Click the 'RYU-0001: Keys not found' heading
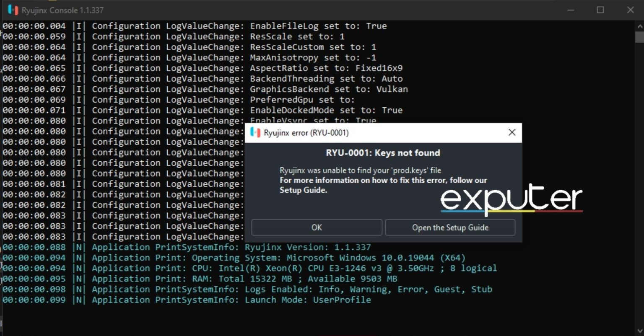The width and height of the screenshot is (644, 336). click(x=383, y=153)
